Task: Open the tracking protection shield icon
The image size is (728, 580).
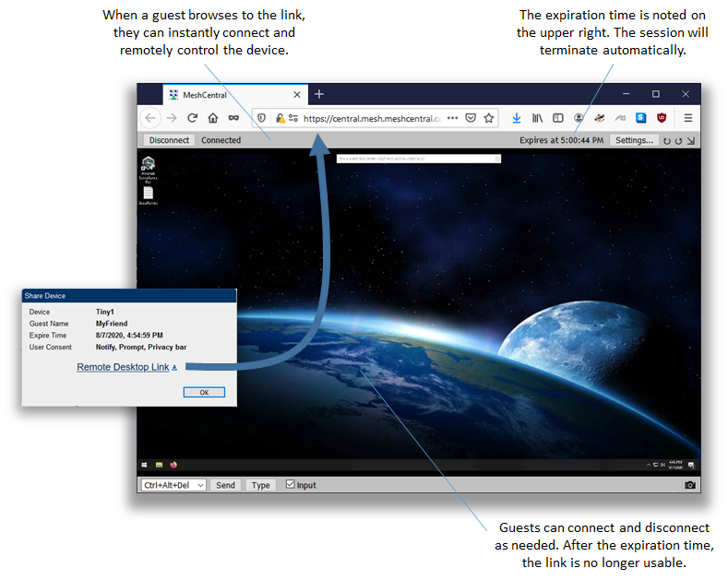Action: (x=261, y=118)
